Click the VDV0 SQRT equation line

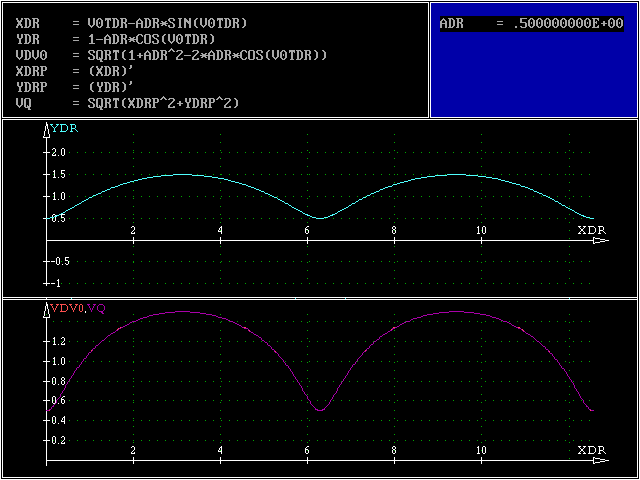(x=170, y=55)
